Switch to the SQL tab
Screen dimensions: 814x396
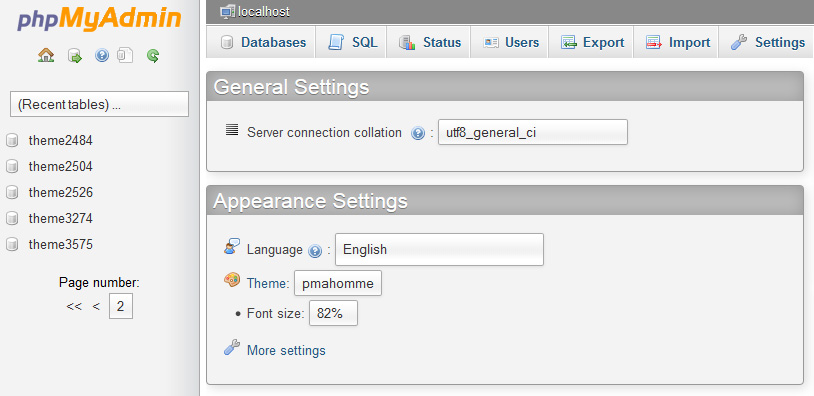click(350, 42)
